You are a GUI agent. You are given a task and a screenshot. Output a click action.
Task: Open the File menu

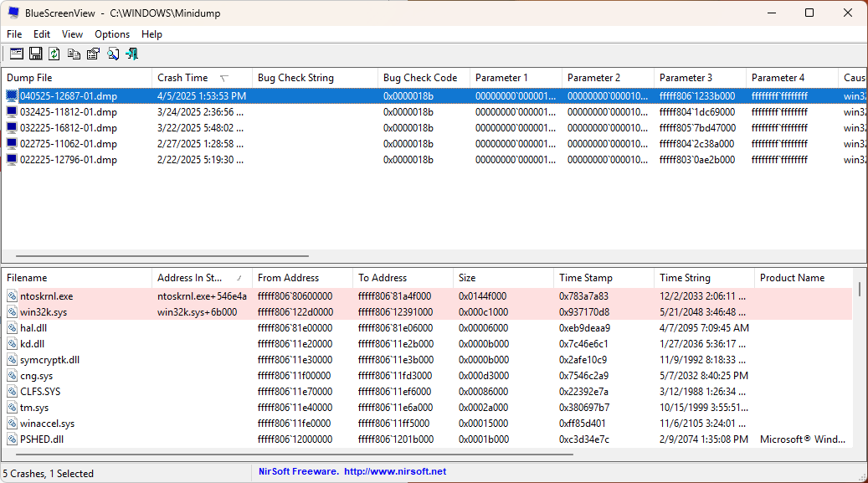pyautogui.click(x=14, y=34)
